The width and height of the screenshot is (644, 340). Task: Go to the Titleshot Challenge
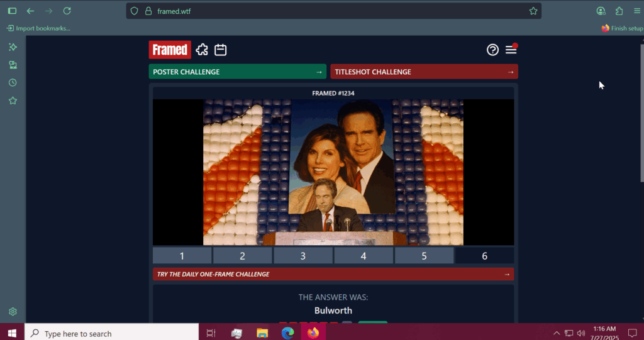424,72
